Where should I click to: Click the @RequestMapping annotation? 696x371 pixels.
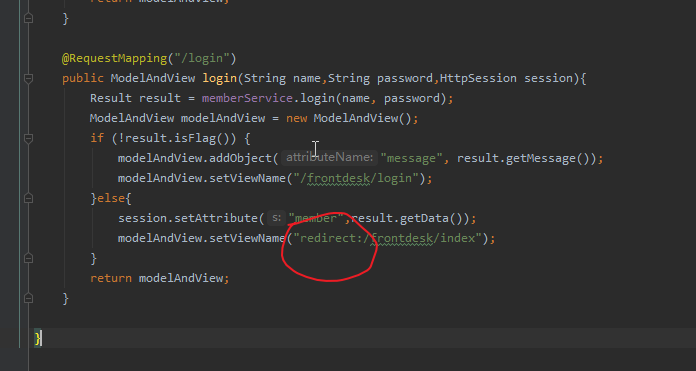[115, 59]
